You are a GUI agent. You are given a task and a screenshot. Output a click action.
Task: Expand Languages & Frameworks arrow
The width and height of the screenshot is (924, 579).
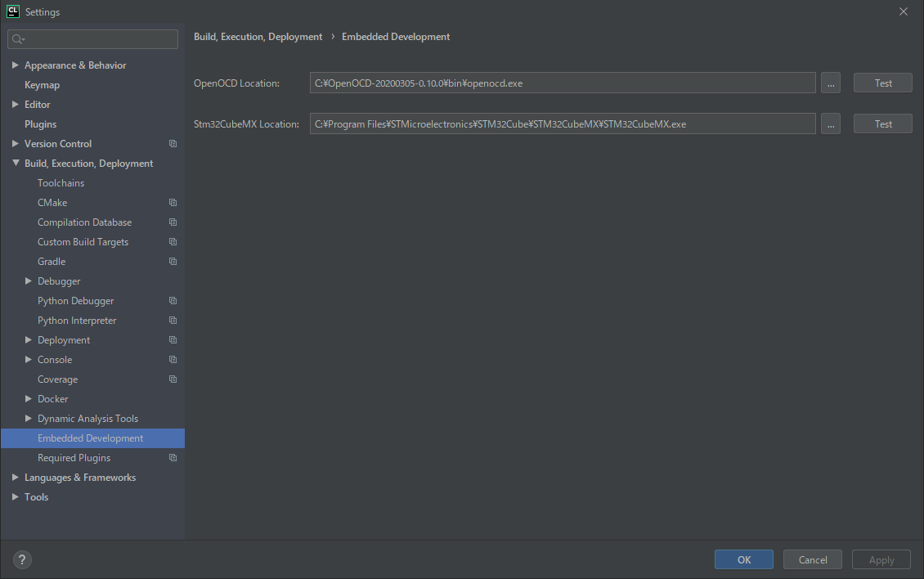coord(16,477)
